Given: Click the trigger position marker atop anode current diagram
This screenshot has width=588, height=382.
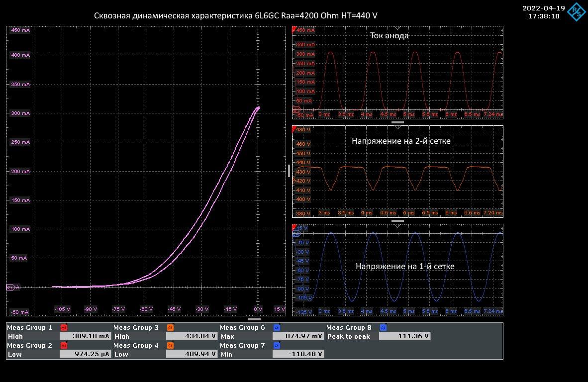Looking at the screenshot, I should click(397, 28).
